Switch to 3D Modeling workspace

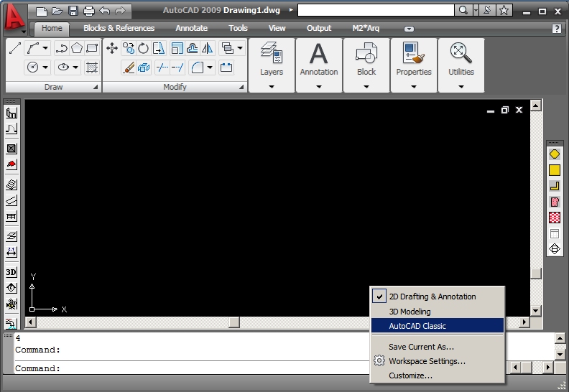point(410,312)
